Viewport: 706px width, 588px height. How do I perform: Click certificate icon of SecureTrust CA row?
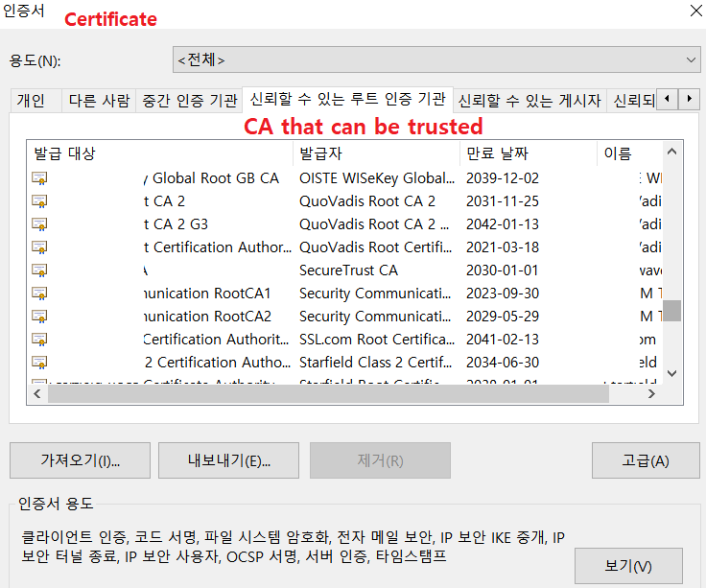point(39,270)
